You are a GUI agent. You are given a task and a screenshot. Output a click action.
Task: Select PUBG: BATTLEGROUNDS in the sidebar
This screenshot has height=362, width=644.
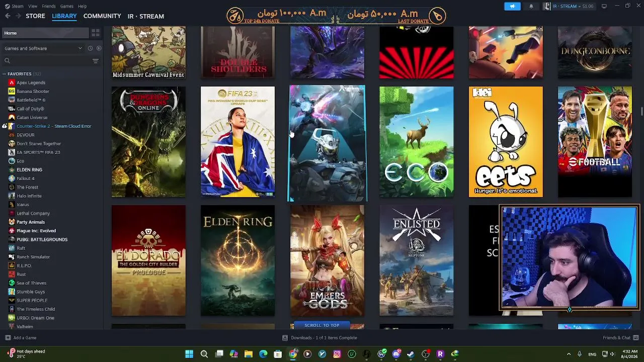(42, 239)
